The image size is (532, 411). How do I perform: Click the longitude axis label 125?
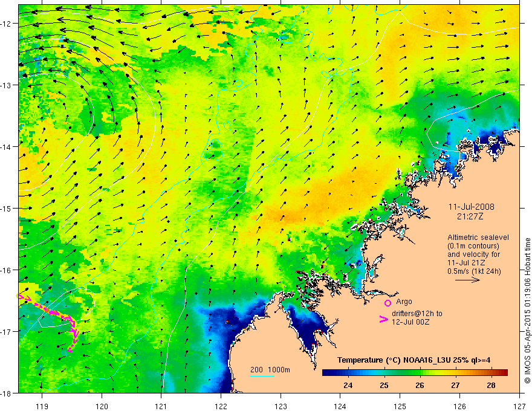click(400, 406)
